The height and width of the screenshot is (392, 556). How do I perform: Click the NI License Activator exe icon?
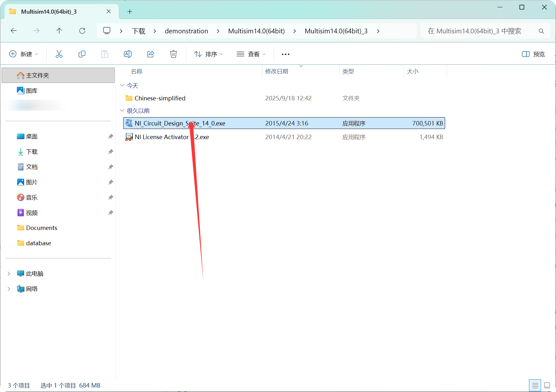[129, 137]
